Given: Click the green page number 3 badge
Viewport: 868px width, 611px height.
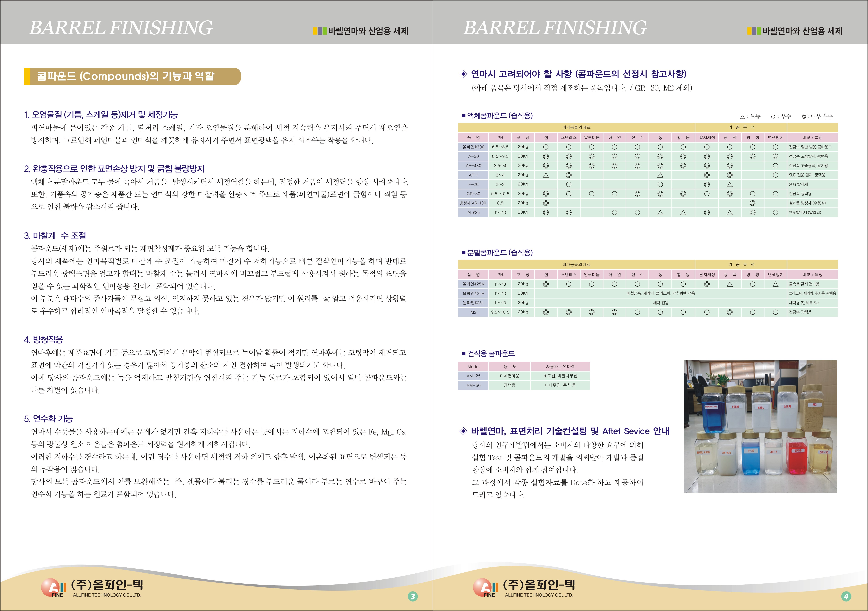Looking at the screenshot, I should pyautogui.click(x=413, y=596).
